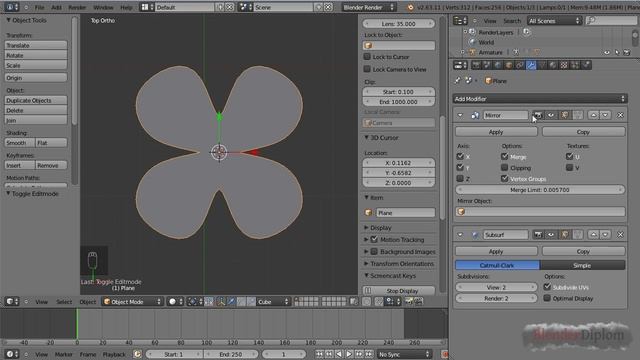Viewport: 640px width, 360px height.
Task: Toggle Subsurf modifier render camera icon
Action: [x=538, y=235]
